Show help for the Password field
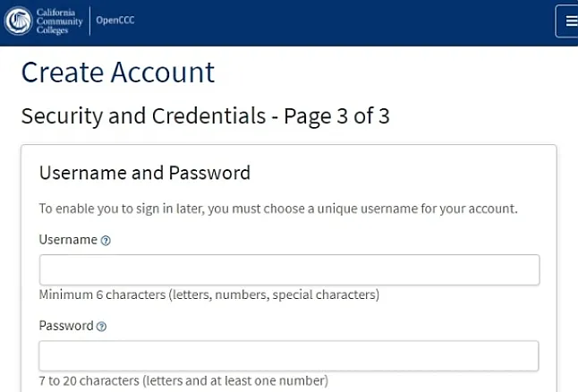Screen dimensions: 578x392 (101, 327)
